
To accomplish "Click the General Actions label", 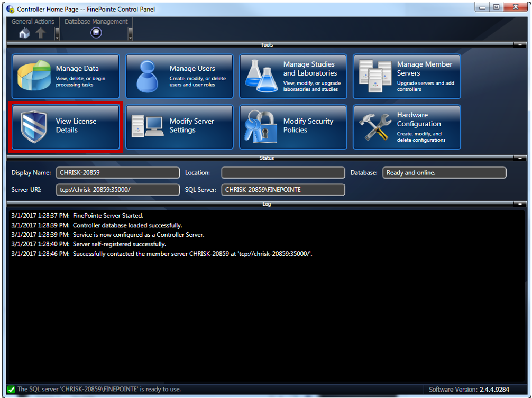I will tap(33, 21).
